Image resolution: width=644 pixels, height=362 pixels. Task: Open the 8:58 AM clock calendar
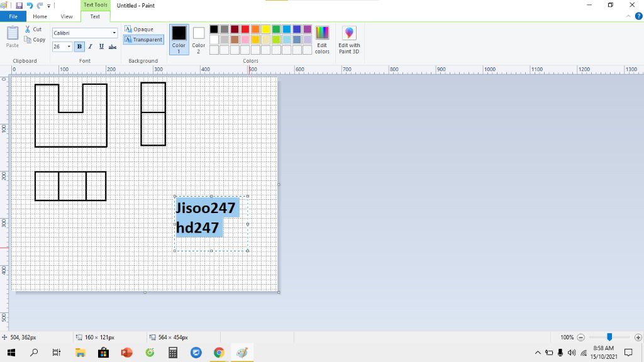(x=604, y=353)
